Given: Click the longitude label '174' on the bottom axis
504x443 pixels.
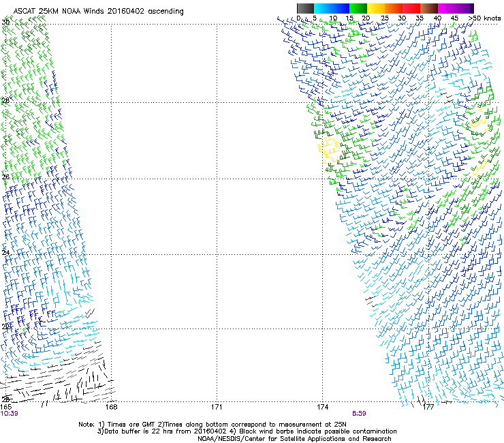Looking at the screenshot, I should [322, 407].
